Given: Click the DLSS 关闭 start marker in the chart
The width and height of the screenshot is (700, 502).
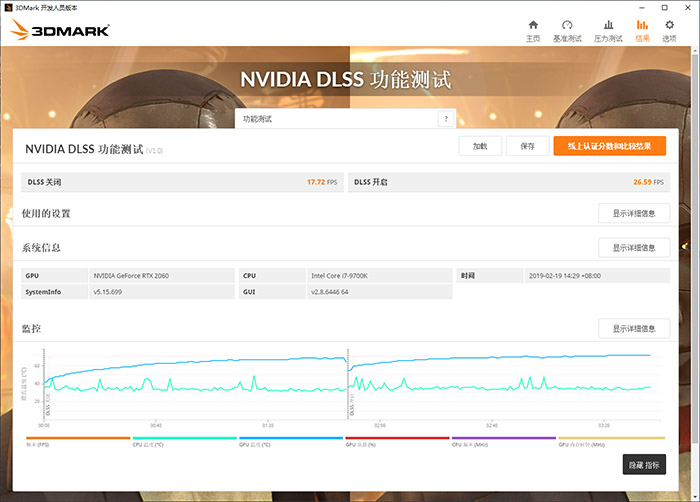Looking at the screenshot, I should coord(48,404).
